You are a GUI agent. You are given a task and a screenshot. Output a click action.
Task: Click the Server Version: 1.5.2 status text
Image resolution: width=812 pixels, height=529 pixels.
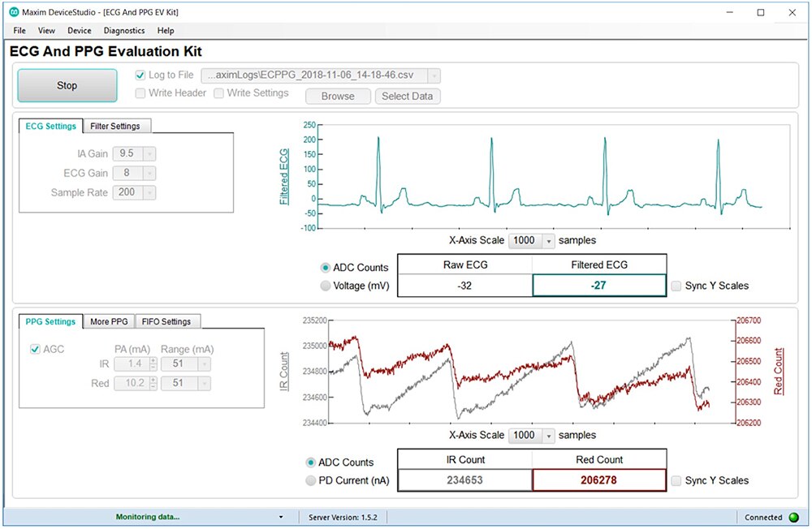click(343, 517)
